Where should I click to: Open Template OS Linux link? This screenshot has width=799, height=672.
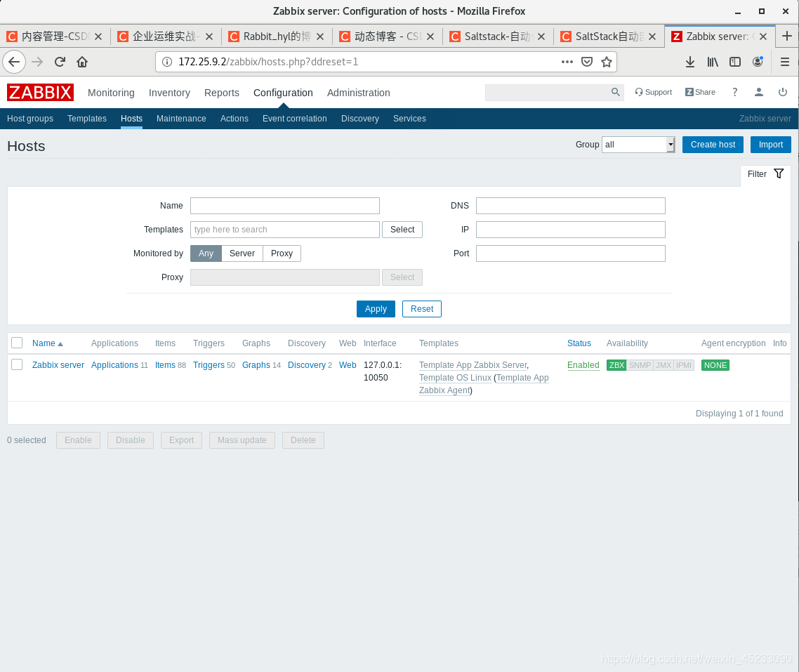(x=455, y=378)
